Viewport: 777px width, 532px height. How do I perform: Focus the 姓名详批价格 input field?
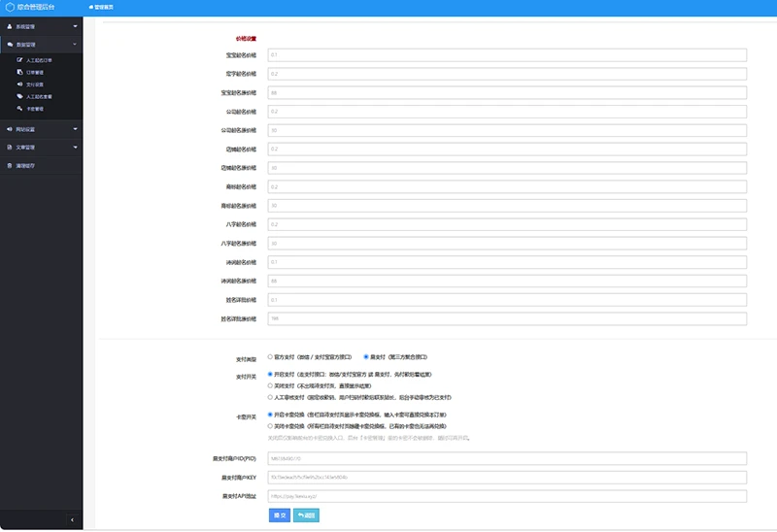click(507, 300)
